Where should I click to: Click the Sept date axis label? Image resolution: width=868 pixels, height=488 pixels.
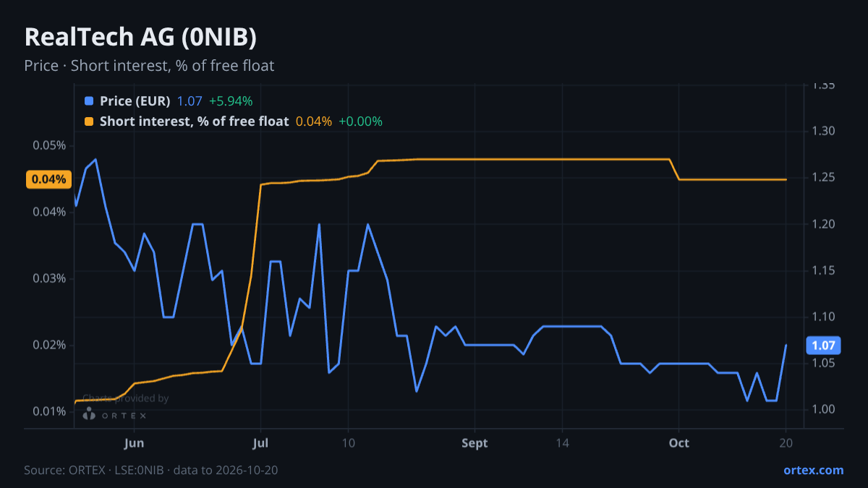[475, 443]
